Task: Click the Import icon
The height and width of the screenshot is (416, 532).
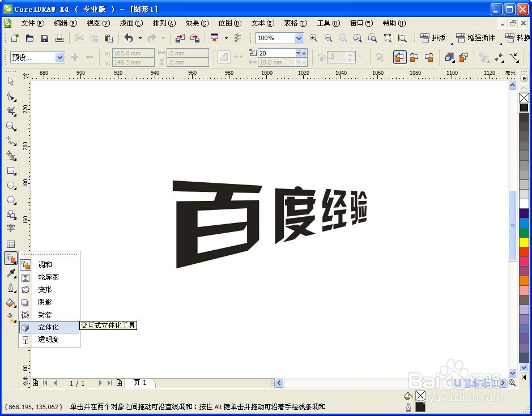Action: point(180,38)
